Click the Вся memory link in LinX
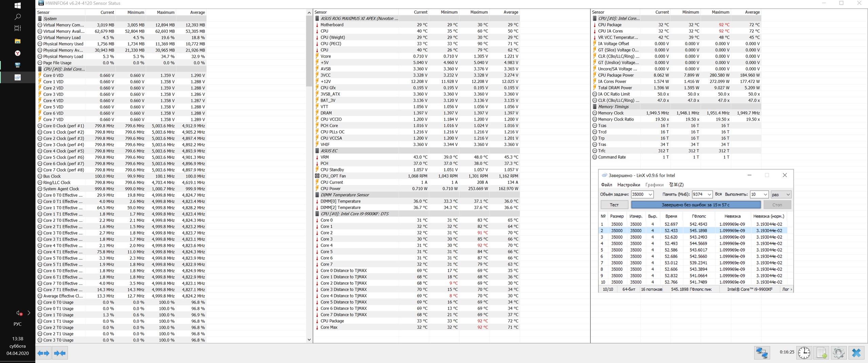Image resolution: width=868 pixels, height=363 pixels. coord(718,194)
